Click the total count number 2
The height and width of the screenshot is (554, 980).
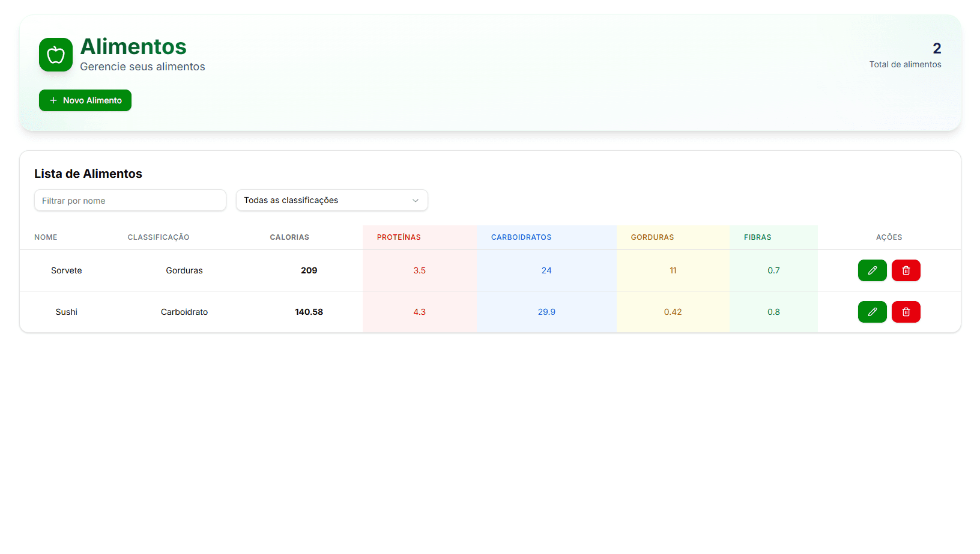click(x=937, y=48)
